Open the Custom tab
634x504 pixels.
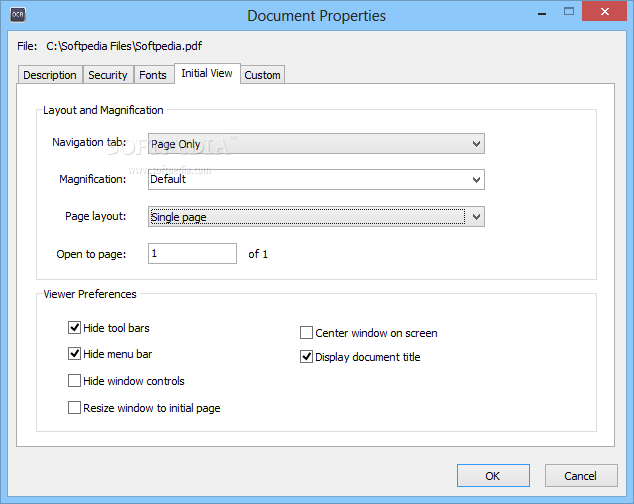(x=262, y=75)
